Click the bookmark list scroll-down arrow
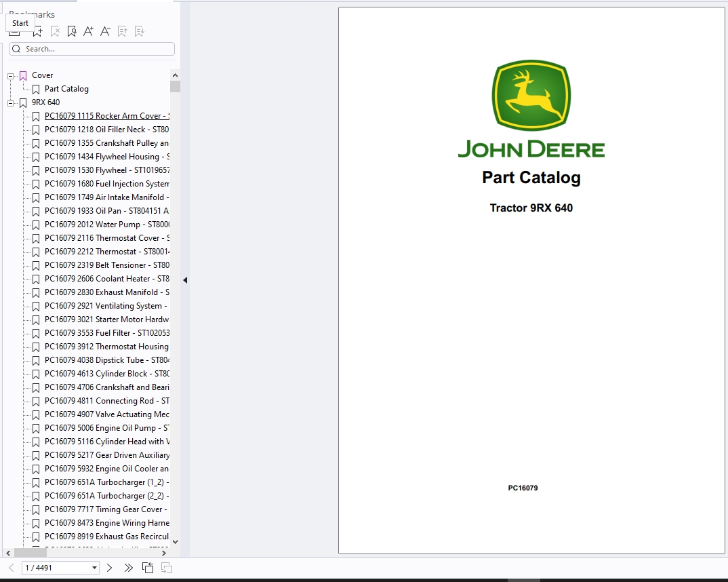 click(175, 541)
